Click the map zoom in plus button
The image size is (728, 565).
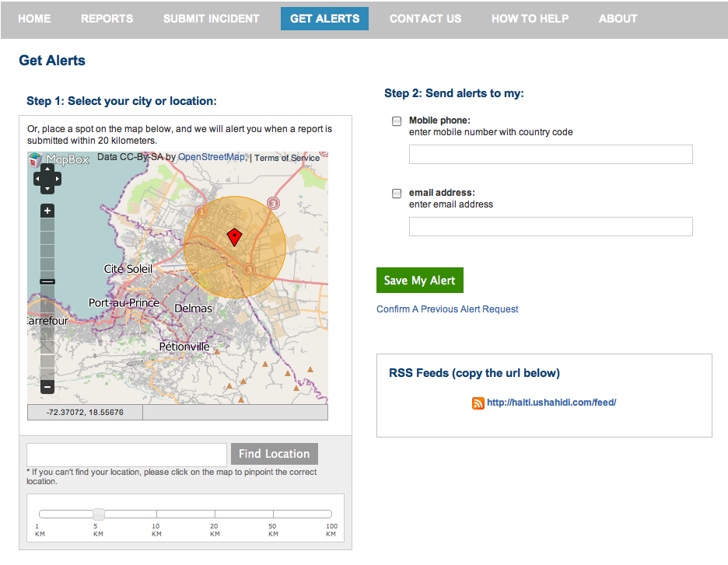pos(47,211)
